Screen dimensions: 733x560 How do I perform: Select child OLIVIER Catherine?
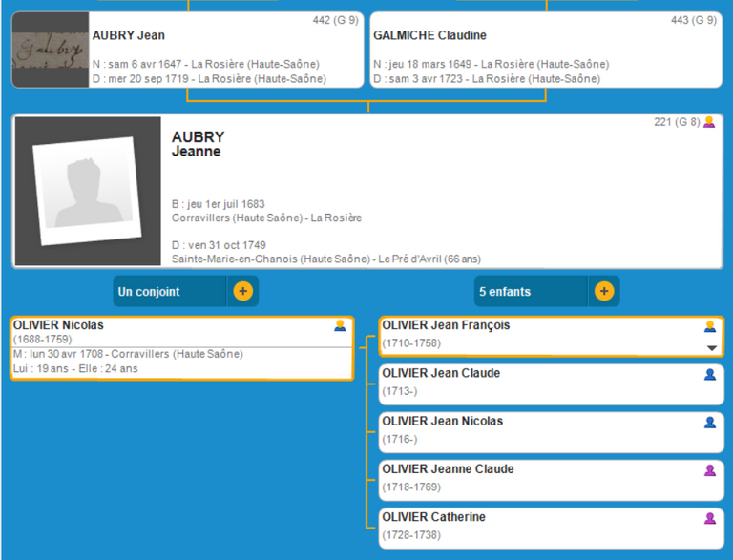click(x=534, y=527)
